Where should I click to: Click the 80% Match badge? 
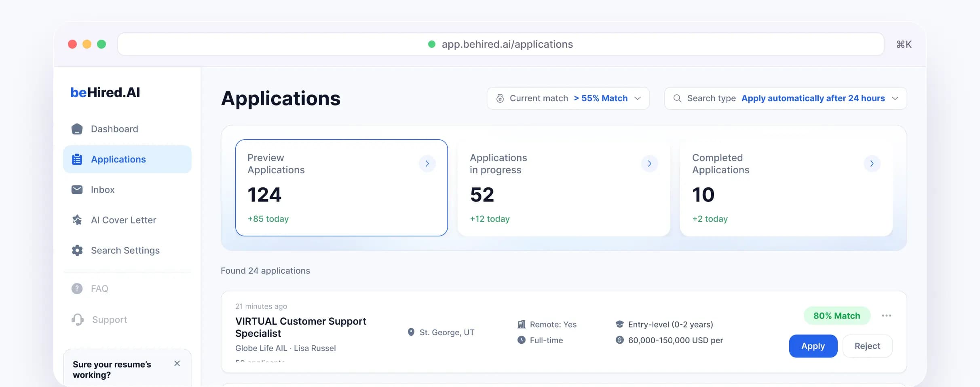pyautogui.click(x=837, y=316)
